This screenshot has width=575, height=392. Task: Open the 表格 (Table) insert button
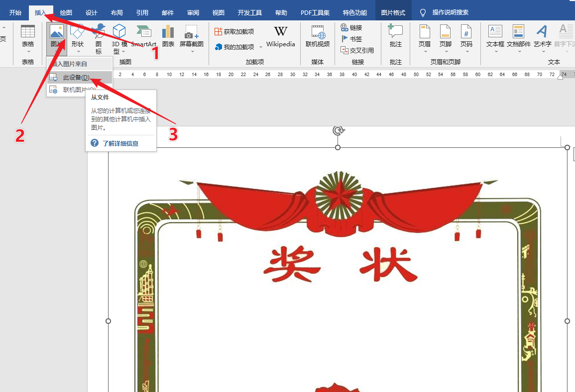point(27,38)
